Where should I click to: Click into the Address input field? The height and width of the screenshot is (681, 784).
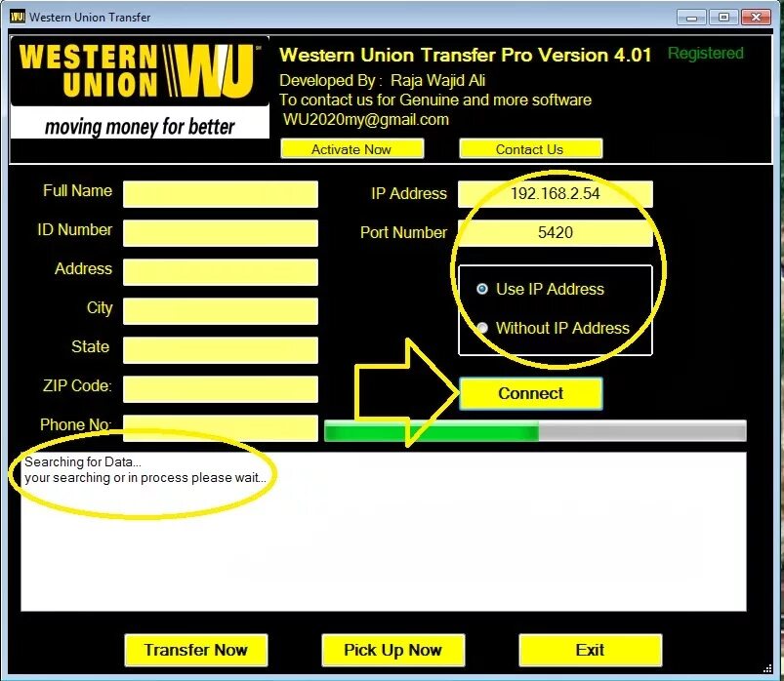[221, 272]
